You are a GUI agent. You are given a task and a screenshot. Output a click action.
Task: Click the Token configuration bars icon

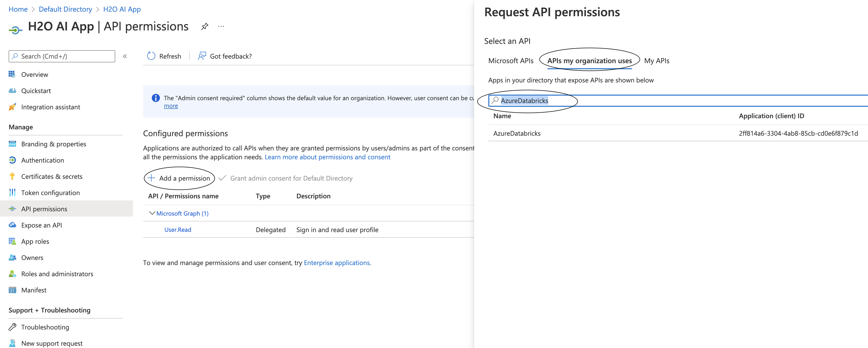point(12,192)
